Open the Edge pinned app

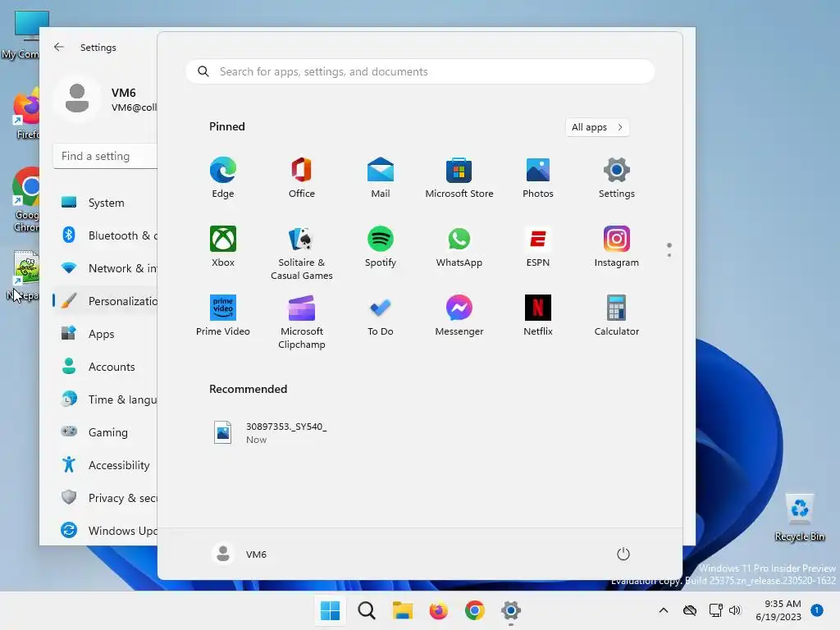(x=223, y=178)
